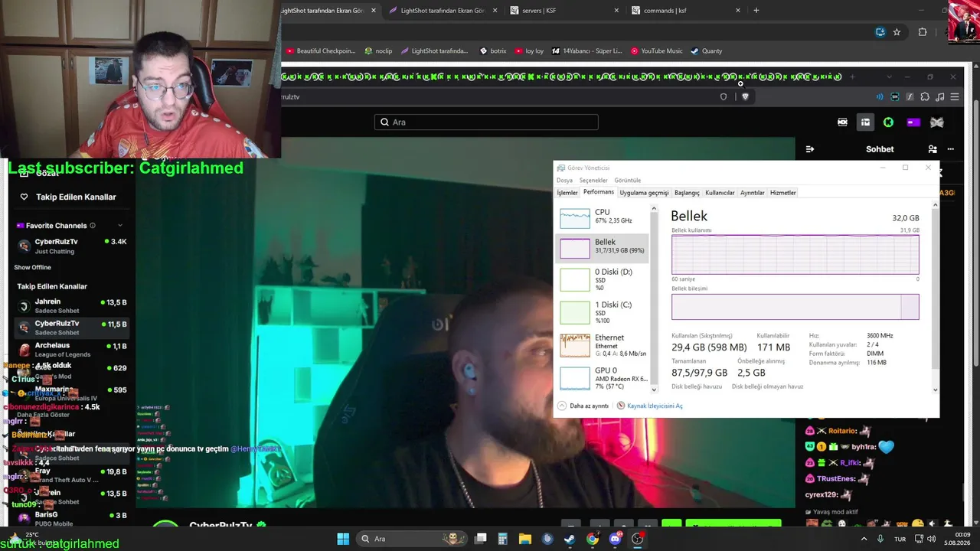Open the Görüntüle menu in Görev Yöneticisi

[x=628, y=181]
